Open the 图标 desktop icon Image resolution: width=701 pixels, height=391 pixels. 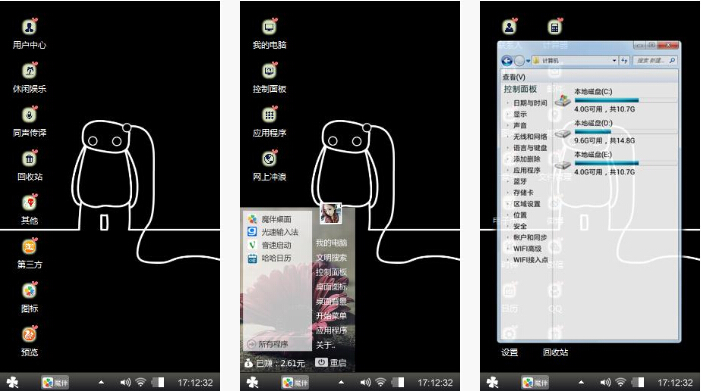pyautogui.click(x=30, y=290)
